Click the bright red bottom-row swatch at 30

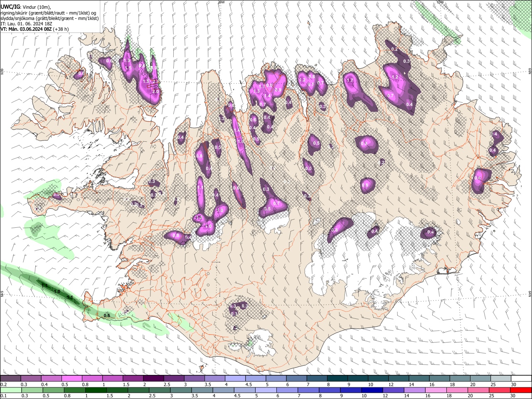tap(521, 390)
